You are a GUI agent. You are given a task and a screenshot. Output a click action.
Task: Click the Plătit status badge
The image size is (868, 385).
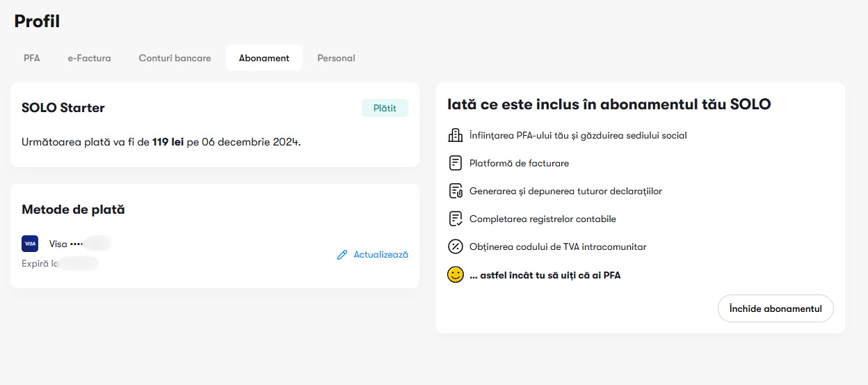[385, 108]
